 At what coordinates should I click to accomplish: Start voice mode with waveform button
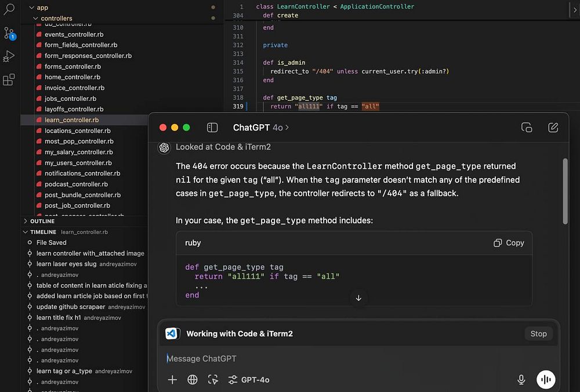click(x=546, y=379)
